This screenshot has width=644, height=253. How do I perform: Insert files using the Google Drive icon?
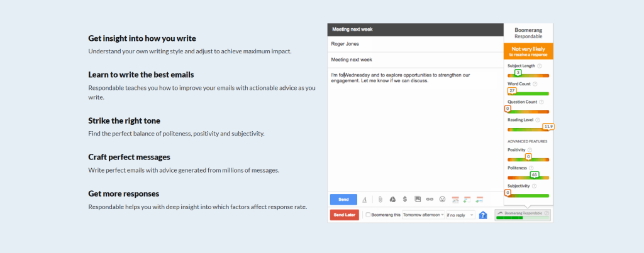pyautogui.click(x=392, y=200)
